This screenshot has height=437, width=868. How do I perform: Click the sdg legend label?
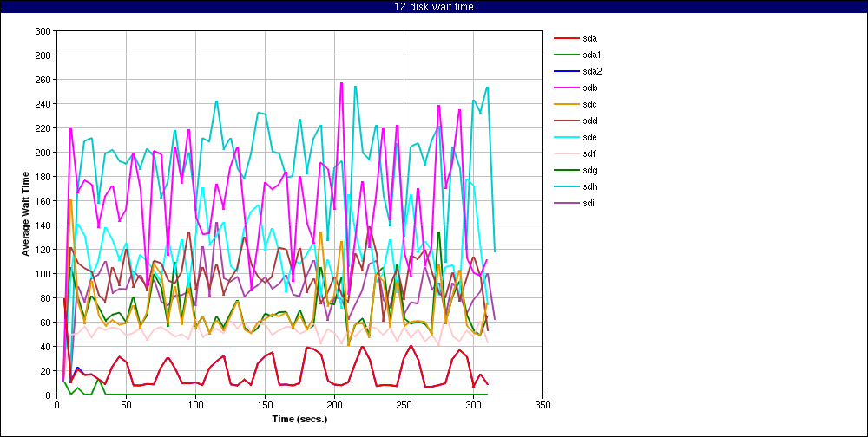pyautogui.click(x=589, y=170)
